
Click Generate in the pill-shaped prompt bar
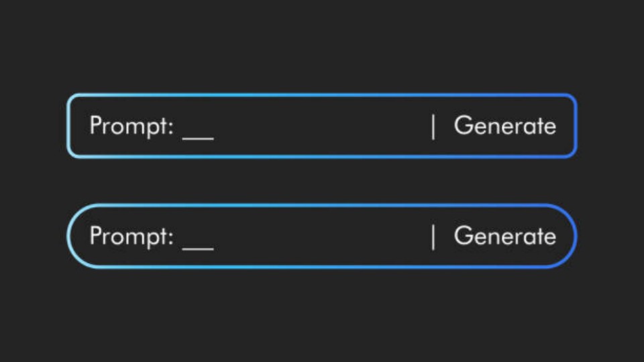504,236
